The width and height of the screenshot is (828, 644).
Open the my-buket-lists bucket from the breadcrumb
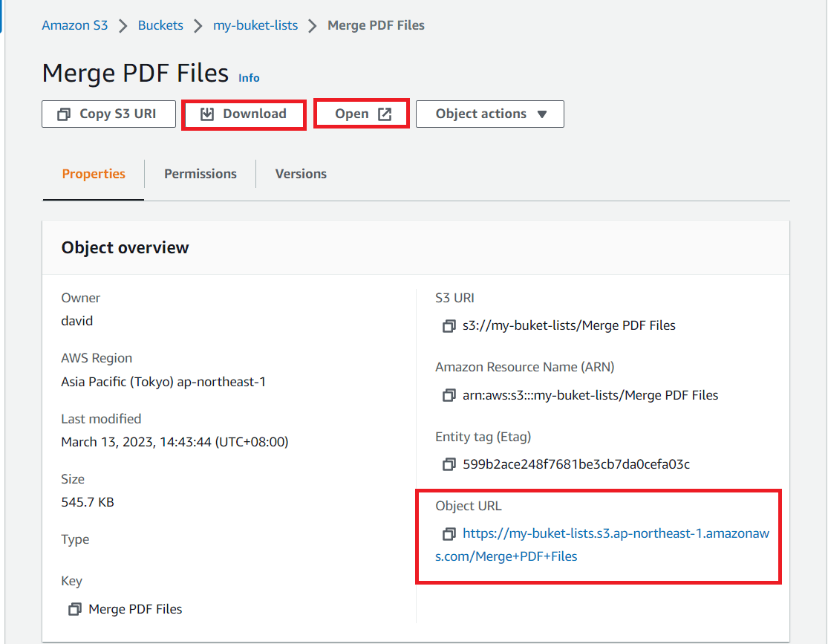[x=255, y=25]
